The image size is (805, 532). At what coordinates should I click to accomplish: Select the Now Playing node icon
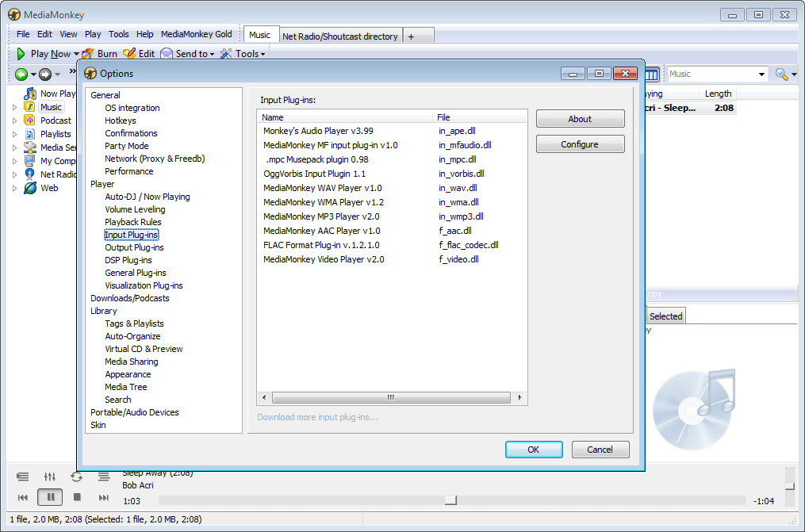coord(30,94)
